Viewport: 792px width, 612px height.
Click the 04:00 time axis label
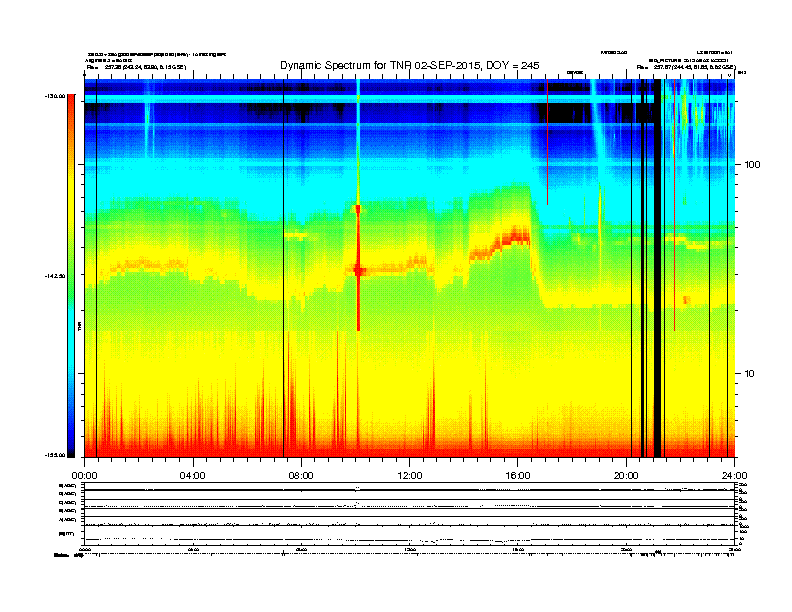click(x=193, y=476)
